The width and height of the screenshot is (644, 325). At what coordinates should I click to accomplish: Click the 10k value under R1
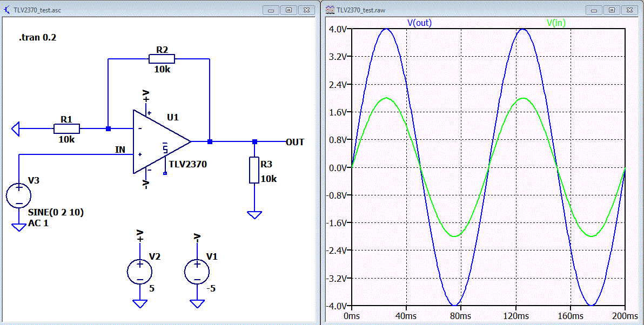[x=66, y=139]
